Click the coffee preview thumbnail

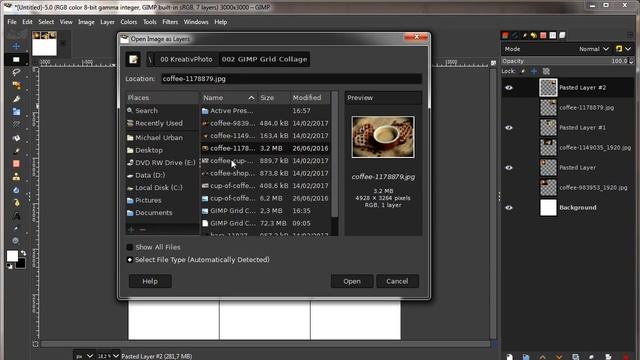tap(383, 137)
